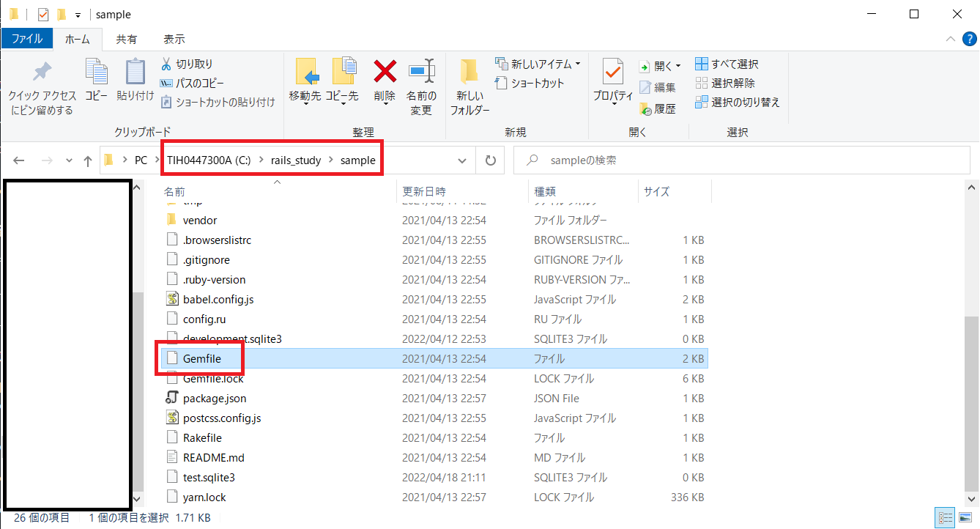Viewport: 980px width, 529px height.
Task: Click Rename (名前の変更) icon
Action: [x=421, y=71]
